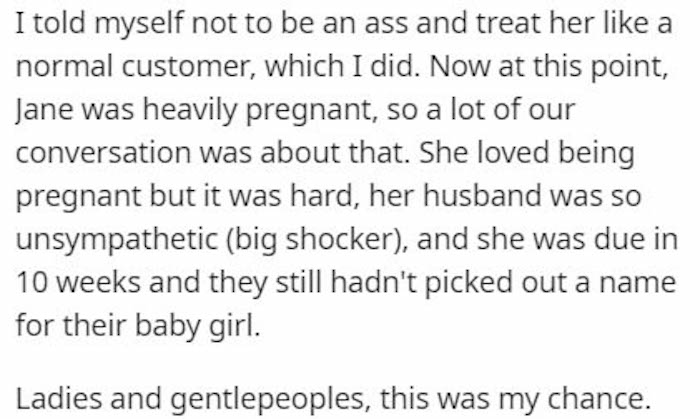
Task: Click the words "which I did"
Action: [x=342, y=67]
